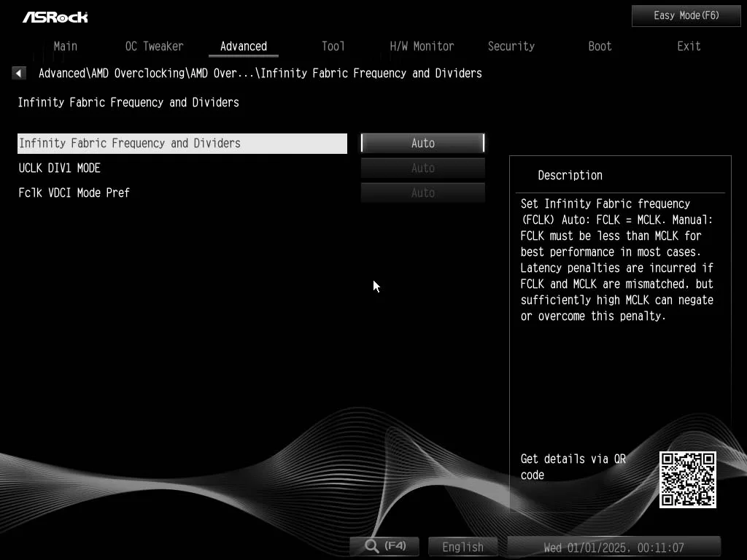Open the Security tab

pos(511,46)
